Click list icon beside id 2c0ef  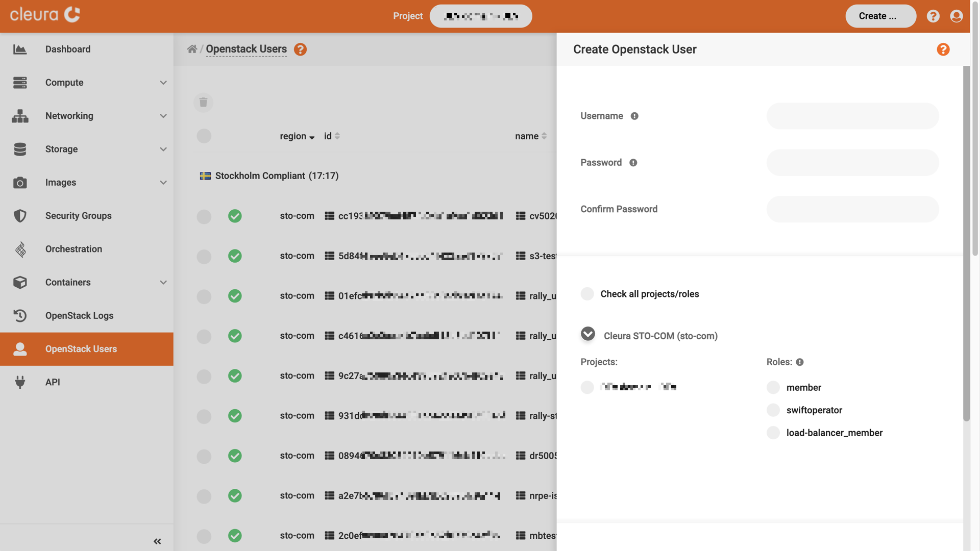click(330, 536)
